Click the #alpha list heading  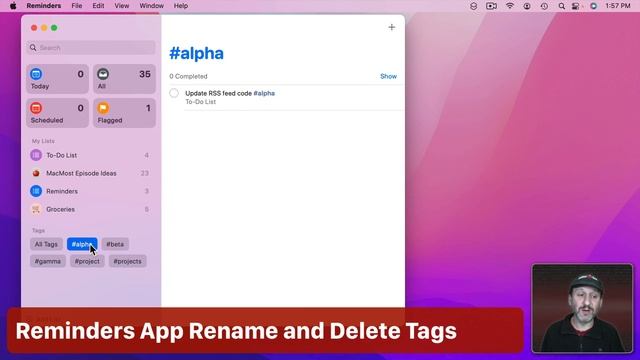click(196, 53)
